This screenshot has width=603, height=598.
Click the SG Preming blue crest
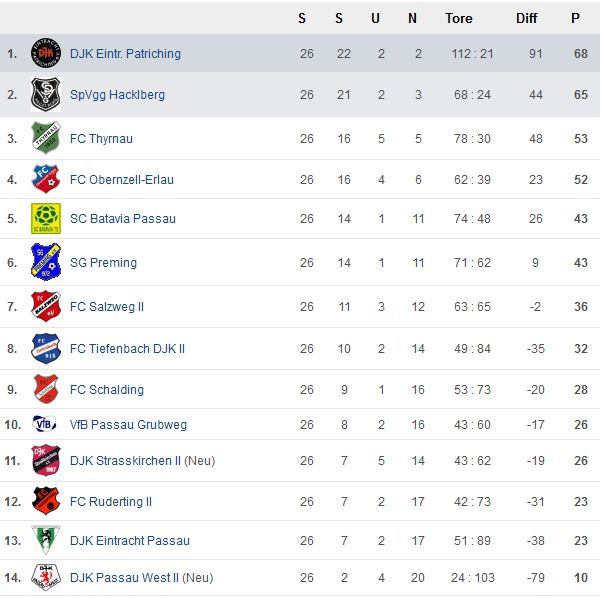point(46,262)
